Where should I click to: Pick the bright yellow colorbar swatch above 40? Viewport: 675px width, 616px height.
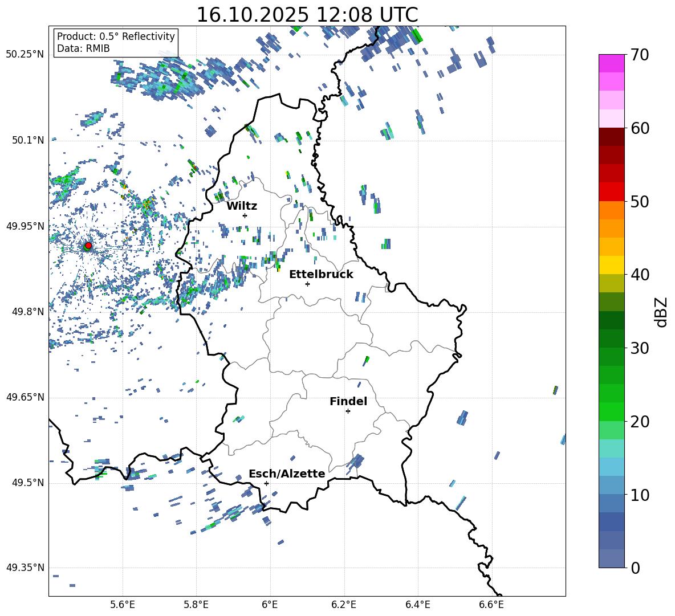click(611, 265)
